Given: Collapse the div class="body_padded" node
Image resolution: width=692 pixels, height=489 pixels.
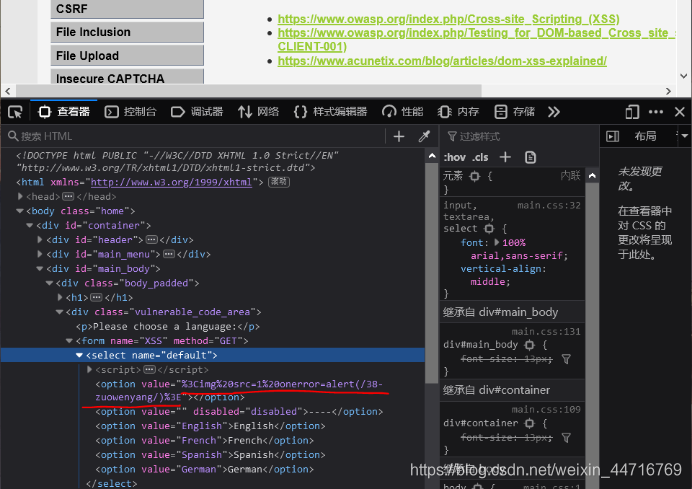Looking at the screenshot, I should 49,283.
